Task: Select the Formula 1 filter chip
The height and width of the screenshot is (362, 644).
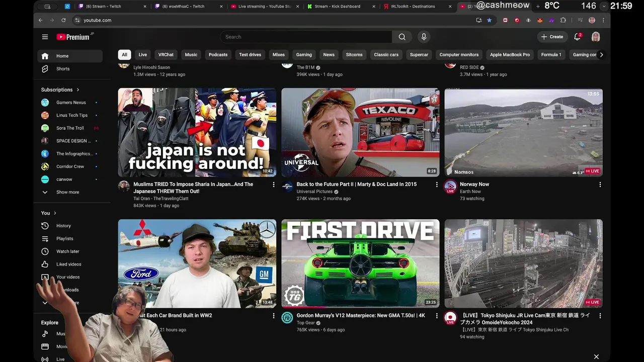Action: (551, 55)
